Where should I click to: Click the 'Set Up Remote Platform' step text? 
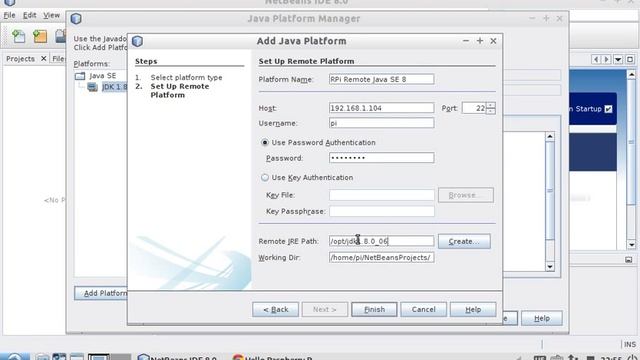pos(180,91)
